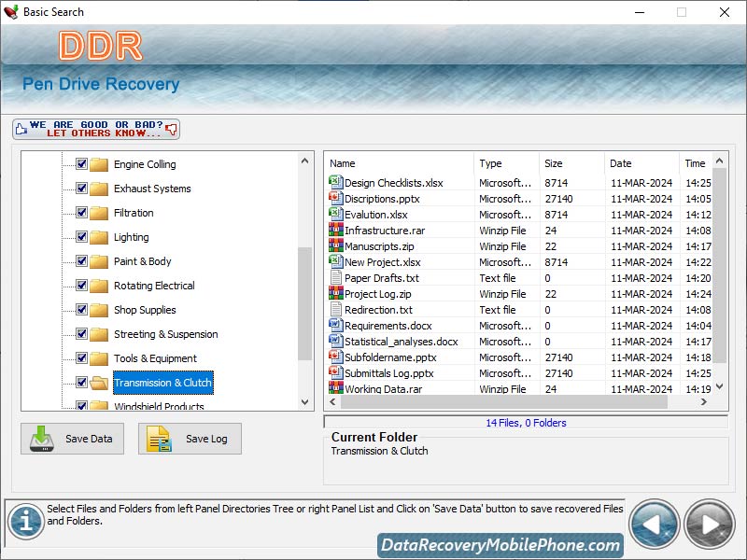
Task: Uncheck the Lighting checkbox
Action: 80,237
